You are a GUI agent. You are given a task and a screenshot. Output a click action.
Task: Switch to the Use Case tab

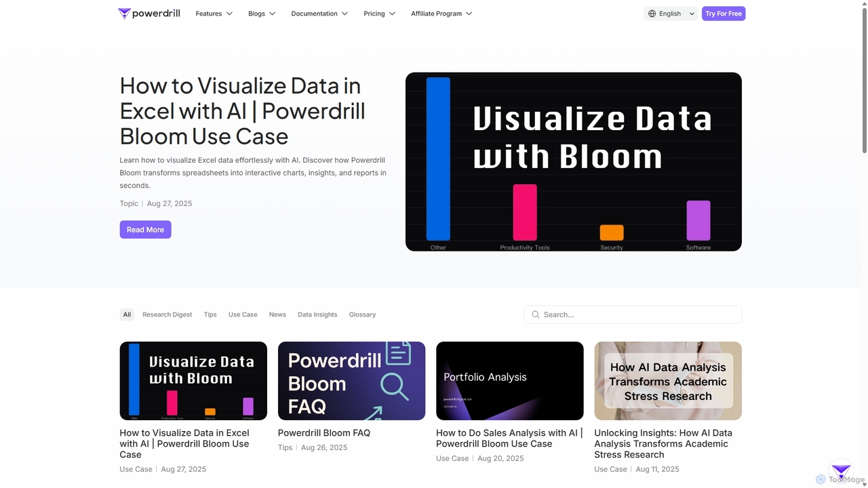pos(243,314)
